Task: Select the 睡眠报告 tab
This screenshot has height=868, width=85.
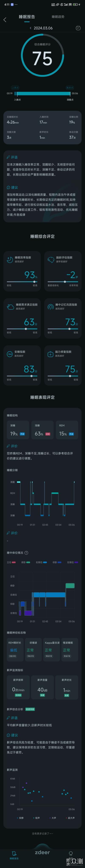Action: coord(27,17)
